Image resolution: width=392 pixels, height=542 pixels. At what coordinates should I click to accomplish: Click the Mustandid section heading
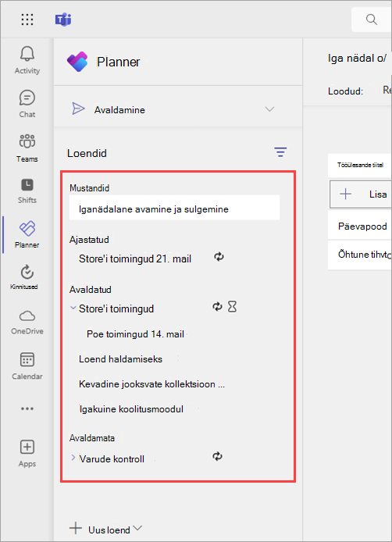pyautogui.click(x=89, y=188)
